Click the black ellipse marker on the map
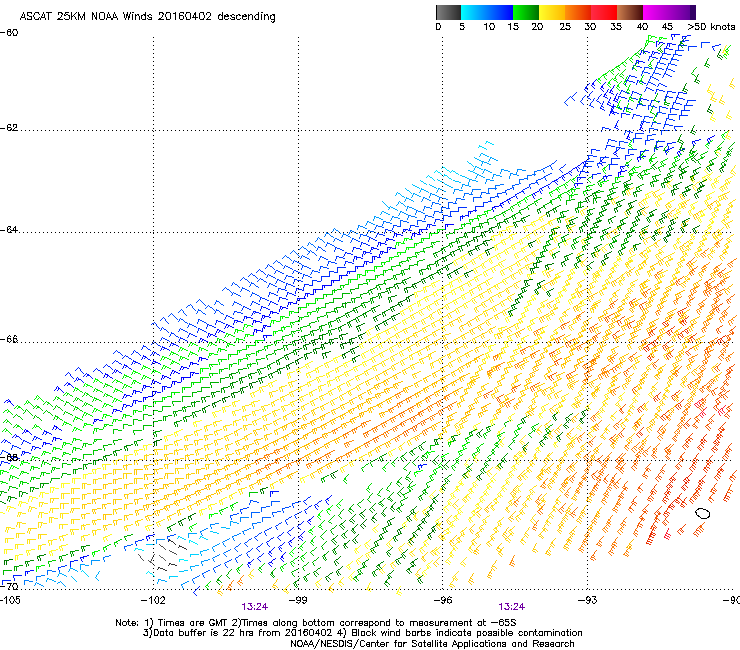 click(x=703, y=513)
